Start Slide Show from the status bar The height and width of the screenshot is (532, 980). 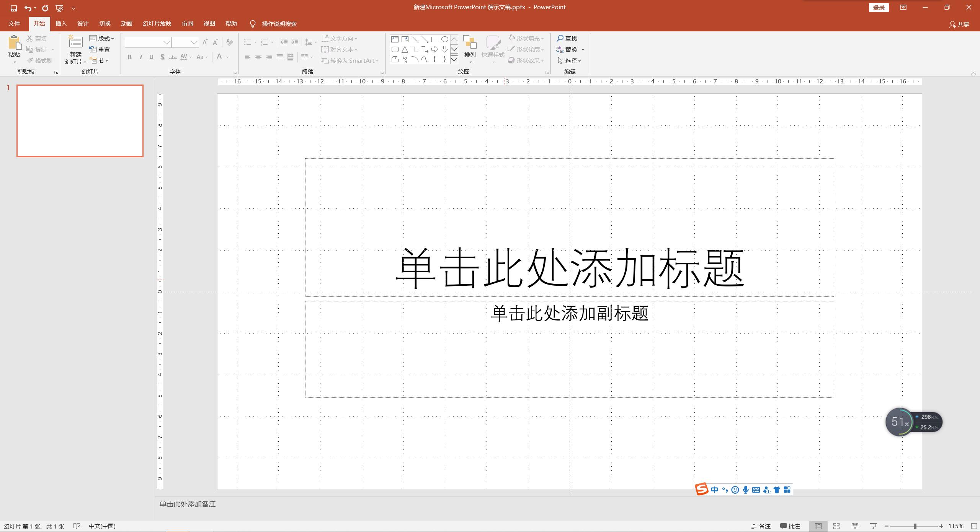pyautogui.click(x=874, y=526)
